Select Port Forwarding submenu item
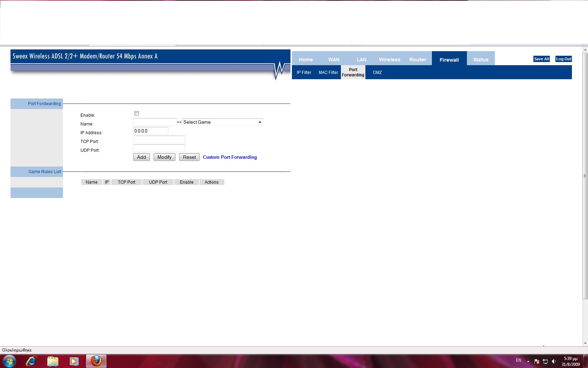 [353, 72]
